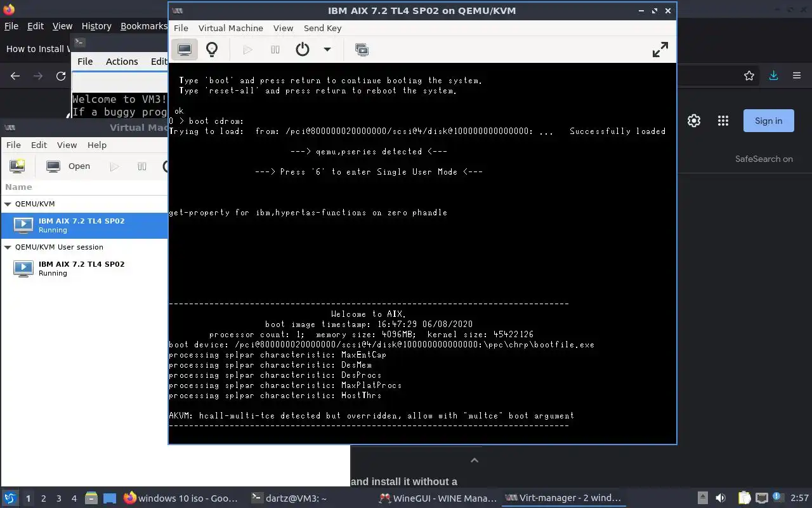Open shutdown options dropdown arrow
The width and height of the screenshot is (812, 508).
tap(327, 50)
